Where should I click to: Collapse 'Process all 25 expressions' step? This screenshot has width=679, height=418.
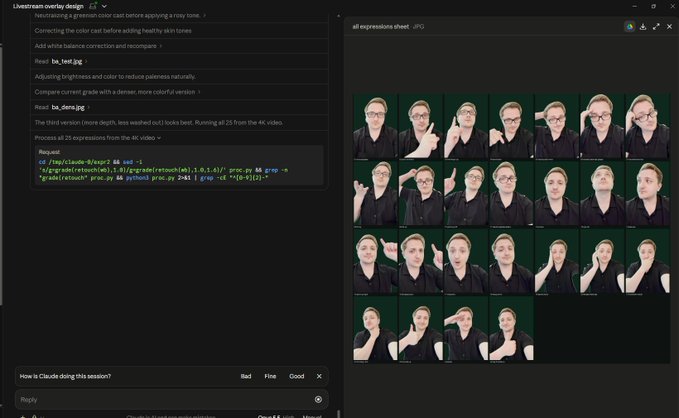coord(98,138)
